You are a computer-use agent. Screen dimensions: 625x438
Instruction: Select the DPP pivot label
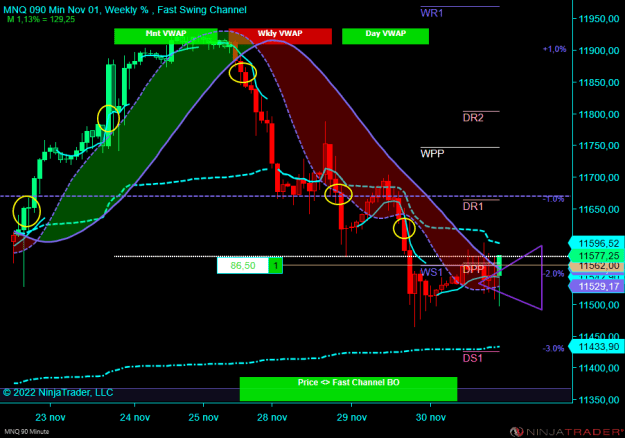473,269
